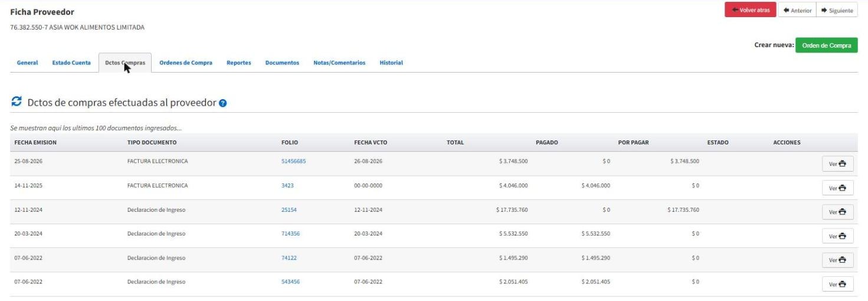Switch to the General tab
Image resolution: width=868 pixels, height=301 pixels.
(27, 63)
